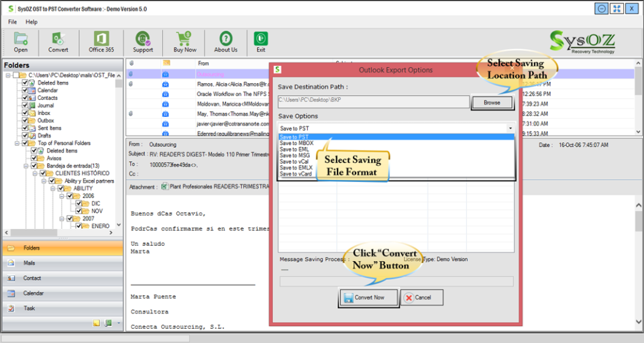
Task: Collapse the CLIENTES HISTÓRICO node
Action: [36, 173]
